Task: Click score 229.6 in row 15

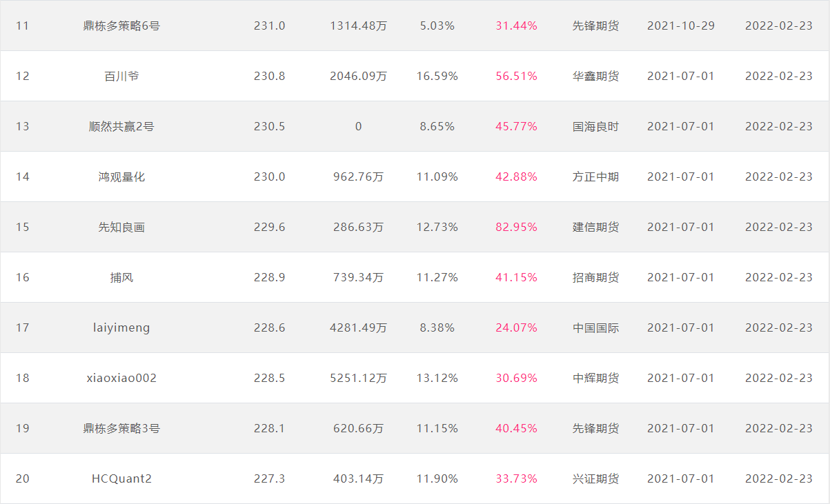Action: click(x=269, y=227)
